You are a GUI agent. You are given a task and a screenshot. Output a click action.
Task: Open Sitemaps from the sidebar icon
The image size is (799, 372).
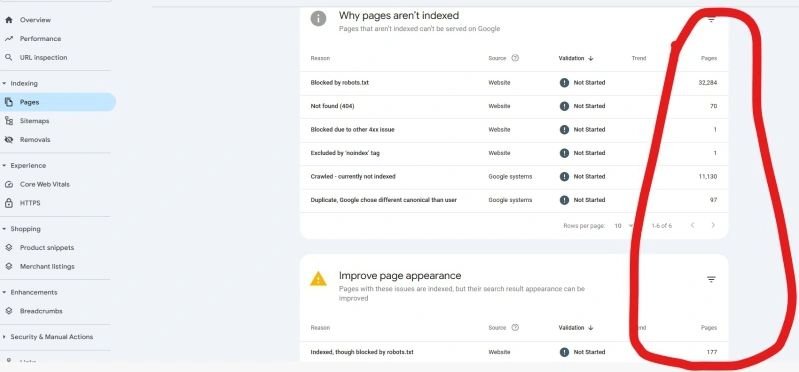coord(9,121)
